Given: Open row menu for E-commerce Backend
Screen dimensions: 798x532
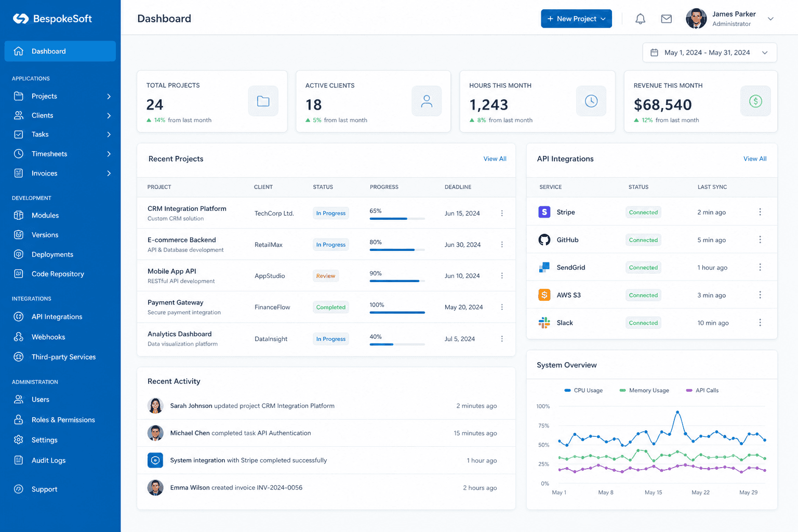Looking at the screenshot, I should 502,244.
